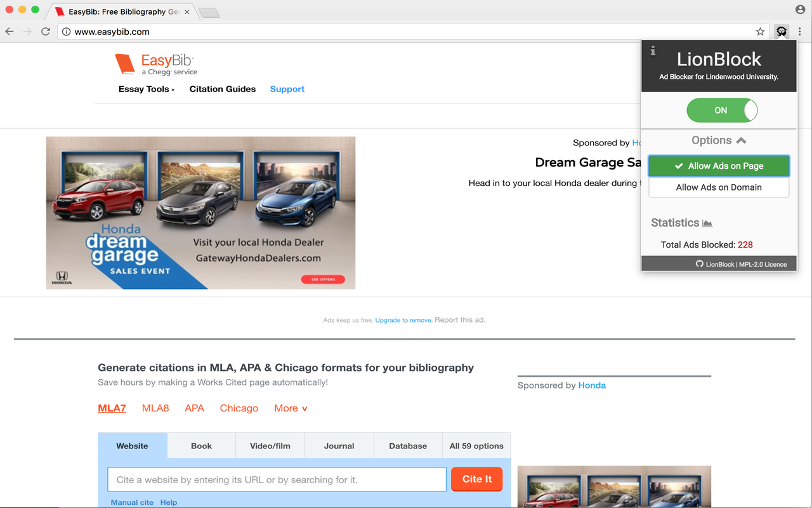Uncheck Allow Ads on Page
This screenshot has height=508, width=812.
(x=719, y=166)
